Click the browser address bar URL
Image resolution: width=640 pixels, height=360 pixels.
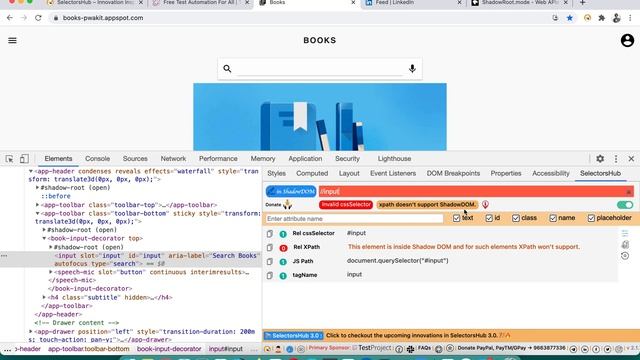[x=103, y=18]
